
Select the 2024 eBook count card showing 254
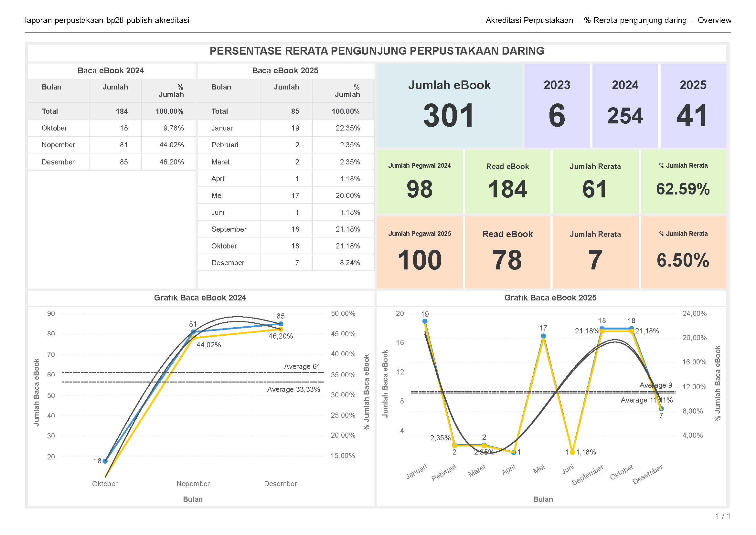point(625,105)
